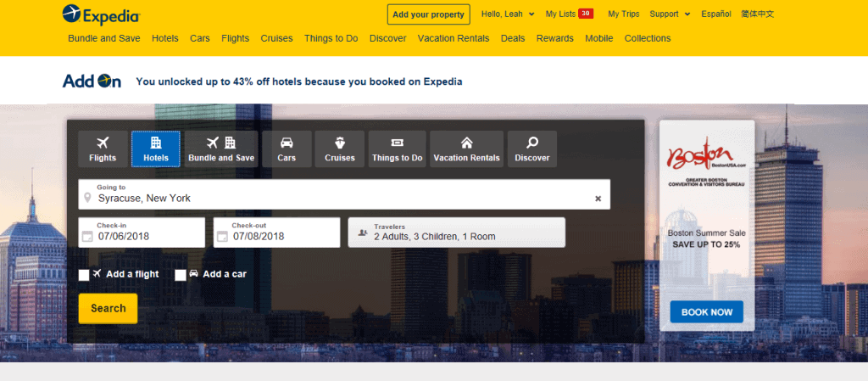Open Flights in the top navigation
Viewport: 868px width, 381px height.
tap(236, 38)
